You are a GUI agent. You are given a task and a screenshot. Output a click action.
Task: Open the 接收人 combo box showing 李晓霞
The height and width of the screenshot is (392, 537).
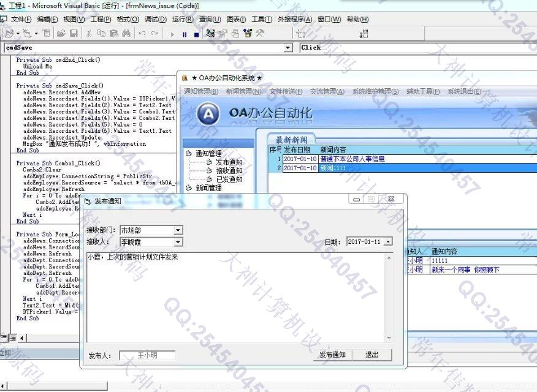click(178, 242)
